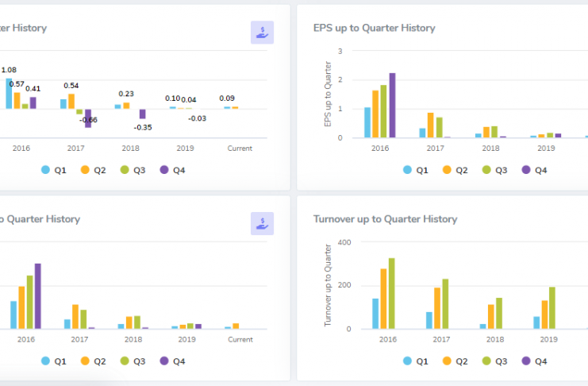Hide Q2 series in Turnover up to Quarter chart
The image size is (588, 386).
click(x=453, y=361)
